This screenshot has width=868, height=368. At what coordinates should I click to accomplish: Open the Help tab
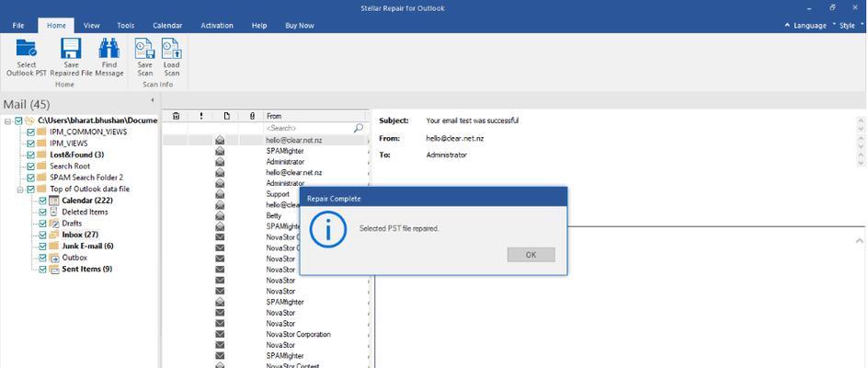point(258,26)
